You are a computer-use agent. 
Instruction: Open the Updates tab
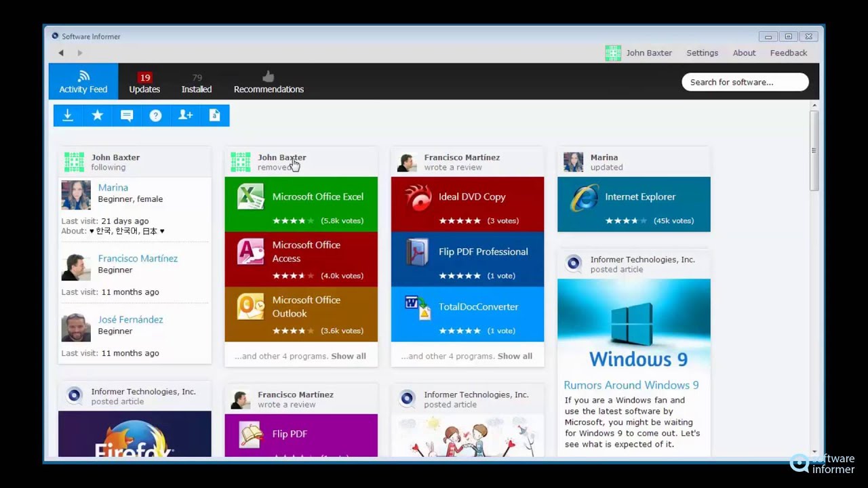[x=144, y=83]
